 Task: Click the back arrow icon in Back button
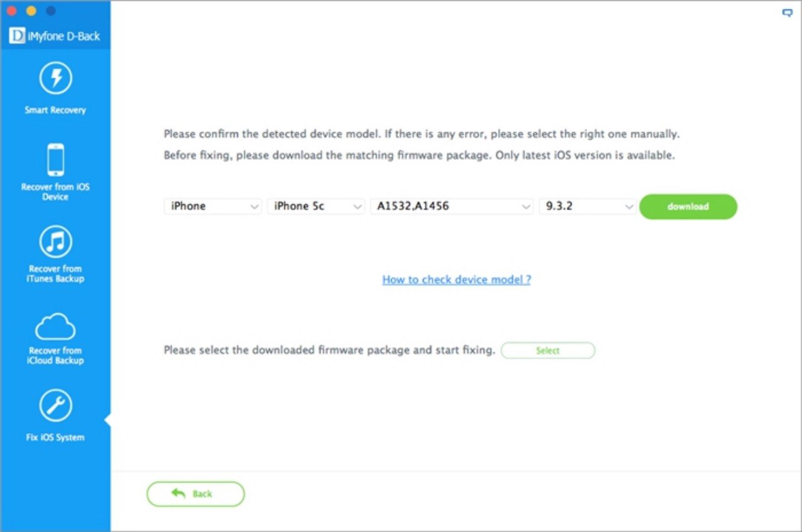coord(179,494)
